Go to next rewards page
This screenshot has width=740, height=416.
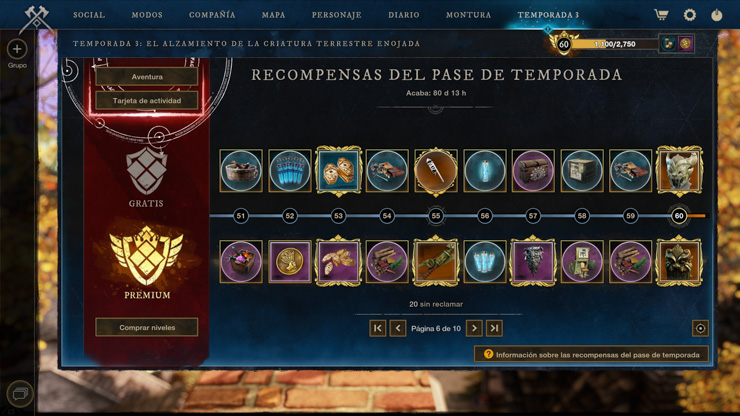coord(474,328)
